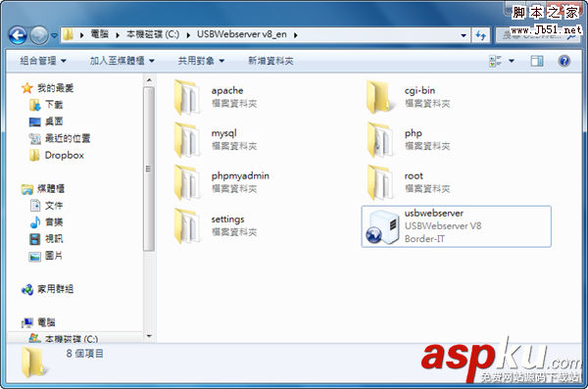Image resolution: width=588 pixels, height=389 pixels.
Task: Click the settings folder name text
Action: (x=227, y=219)
